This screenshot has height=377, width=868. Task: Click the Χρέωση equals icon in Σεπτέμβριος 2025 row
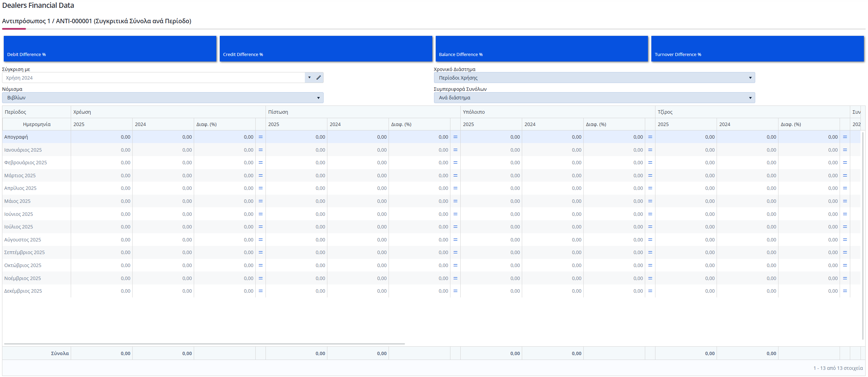pyautogui.click(x=260, y=252)
